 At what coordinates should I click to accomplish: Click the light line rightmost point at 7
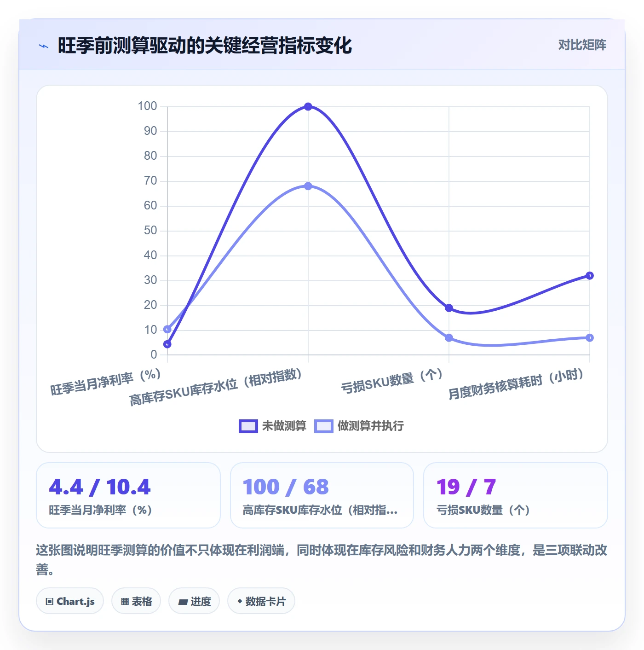point(590,338)
